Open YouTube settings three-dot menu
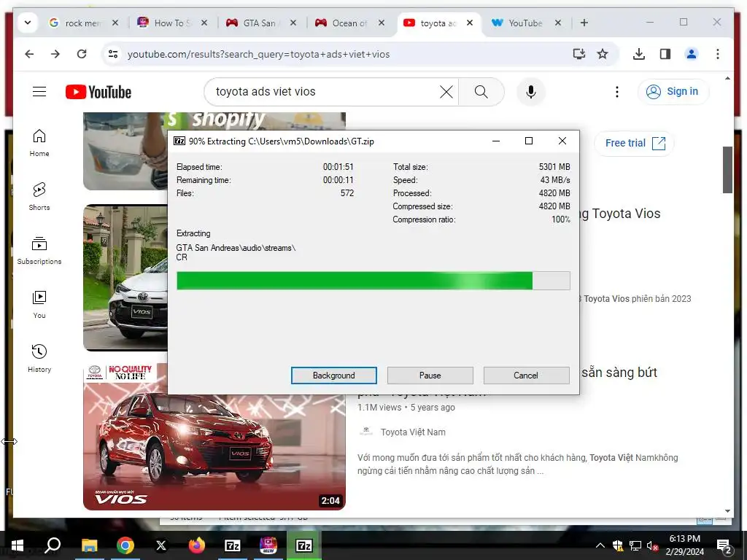747x560 pixels. tap(617, 91)
